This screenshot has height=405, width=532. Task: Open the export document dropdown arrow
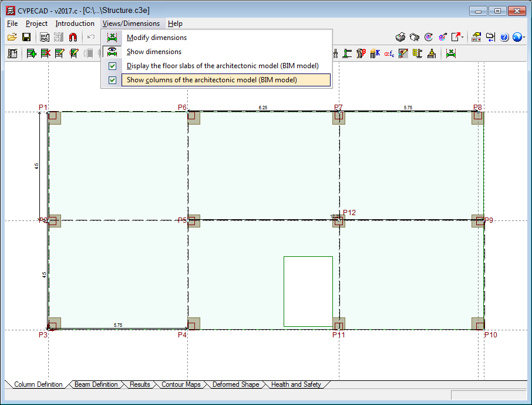coord(463,37)
